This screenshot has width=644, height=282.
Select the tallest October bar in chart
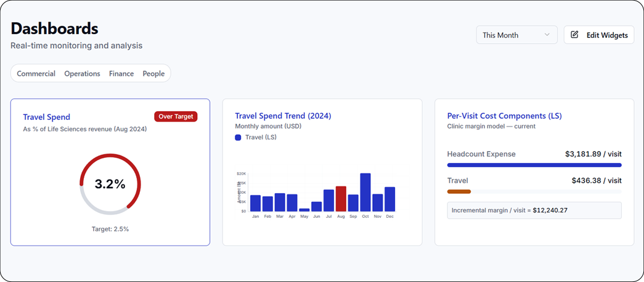pos(365,193)
